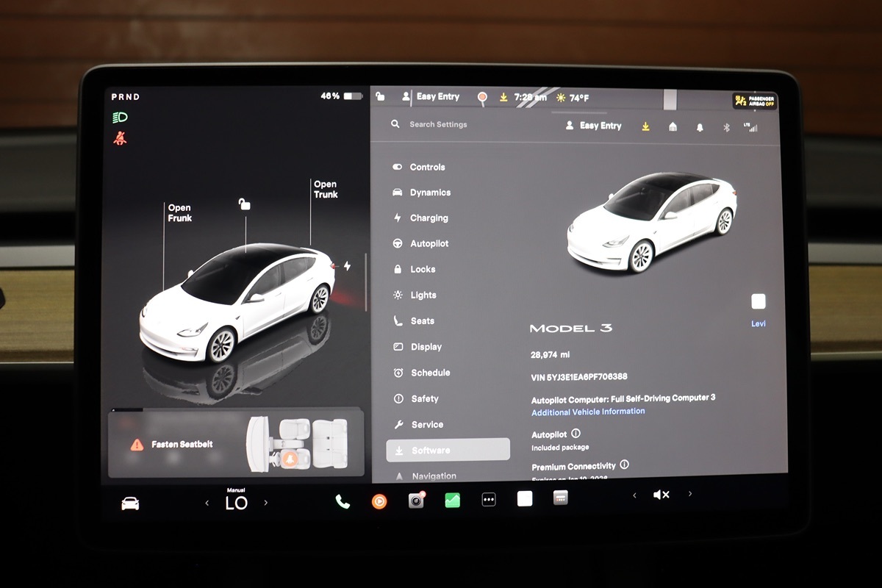Click the Search Settings field
The height and width of the screenshot is (588, 882).
coord(438,125)
